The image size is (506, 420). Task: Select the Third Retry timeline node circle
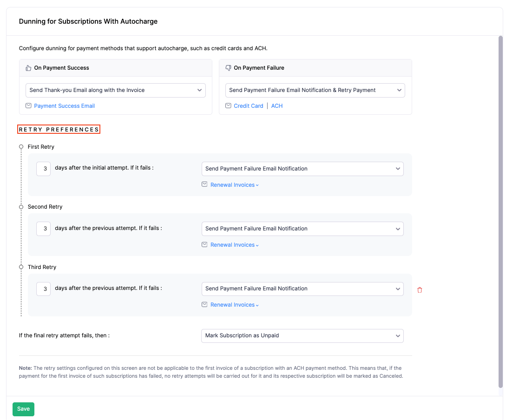pos(21,267)
